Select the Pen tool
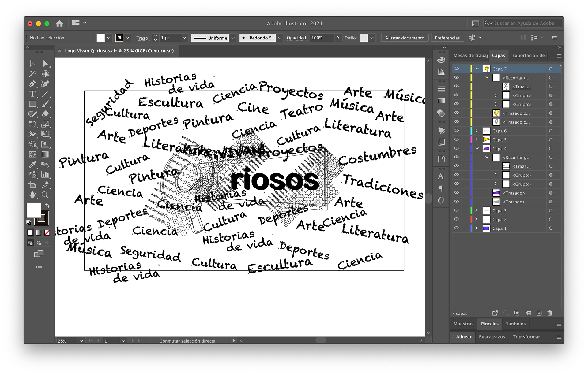The height and width of the screenshot is (375, 588). coord(32,84)
